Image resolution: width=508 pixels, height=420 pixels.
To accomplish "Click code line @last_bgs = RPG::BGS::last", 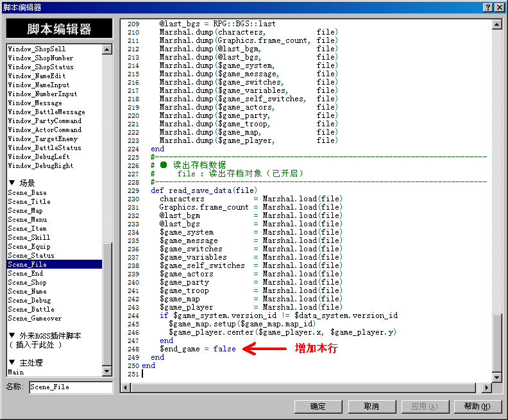I will pos(217,24).
